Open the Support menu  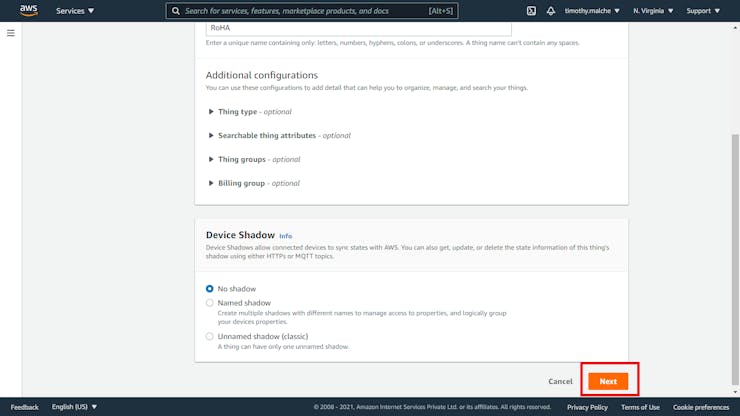point(702,11)
